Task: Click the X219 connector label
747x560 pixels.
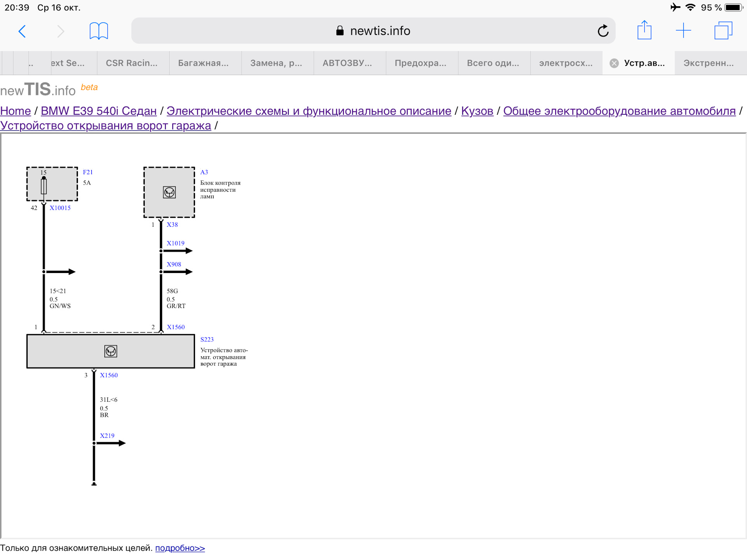Action: point(107,436)
